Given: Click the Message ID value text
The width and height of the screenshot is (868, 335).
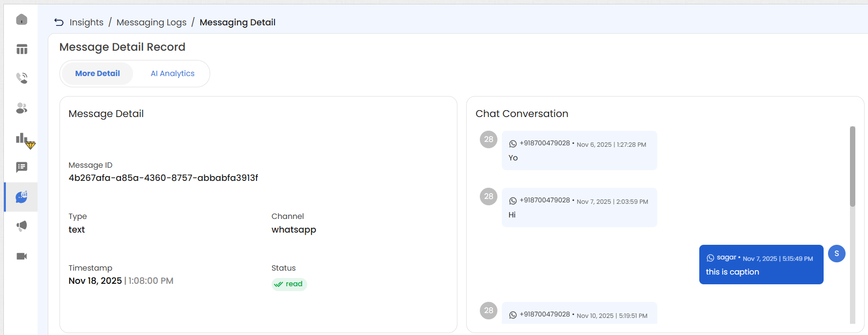Looking at the screenshot, I should click(x=163, y=178).
